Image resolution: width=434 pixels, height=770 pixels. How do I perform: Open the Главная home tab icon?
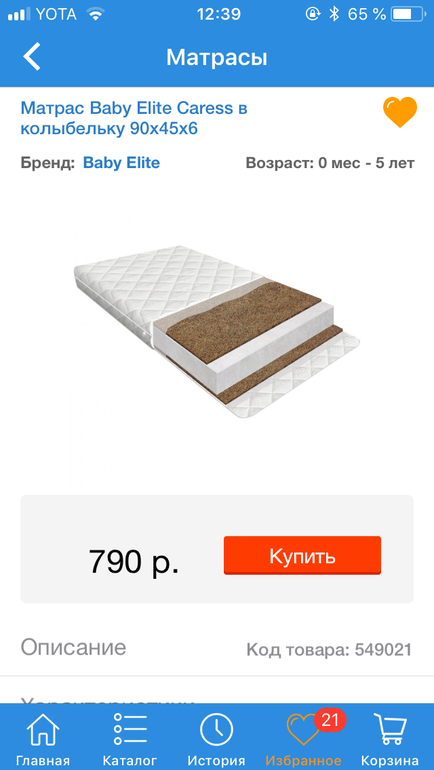[43, 730]
